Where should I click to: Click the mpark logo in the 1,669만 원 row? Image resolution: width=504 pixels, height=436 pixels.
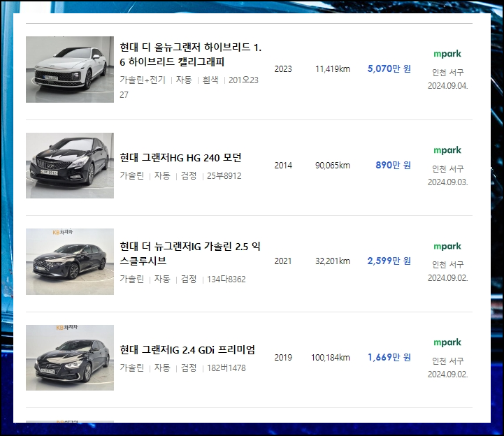click(x=447, y=342)
